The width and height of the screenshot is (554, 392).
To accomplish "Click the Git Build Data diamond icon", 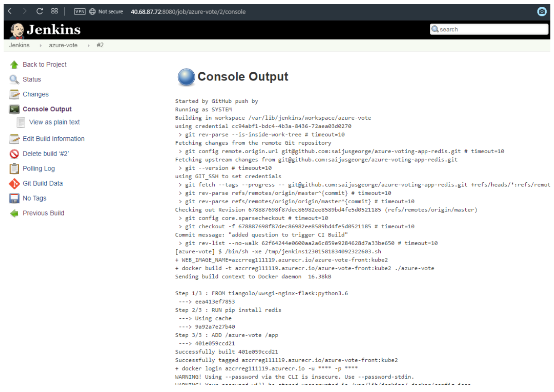I will tap(14, 184).
